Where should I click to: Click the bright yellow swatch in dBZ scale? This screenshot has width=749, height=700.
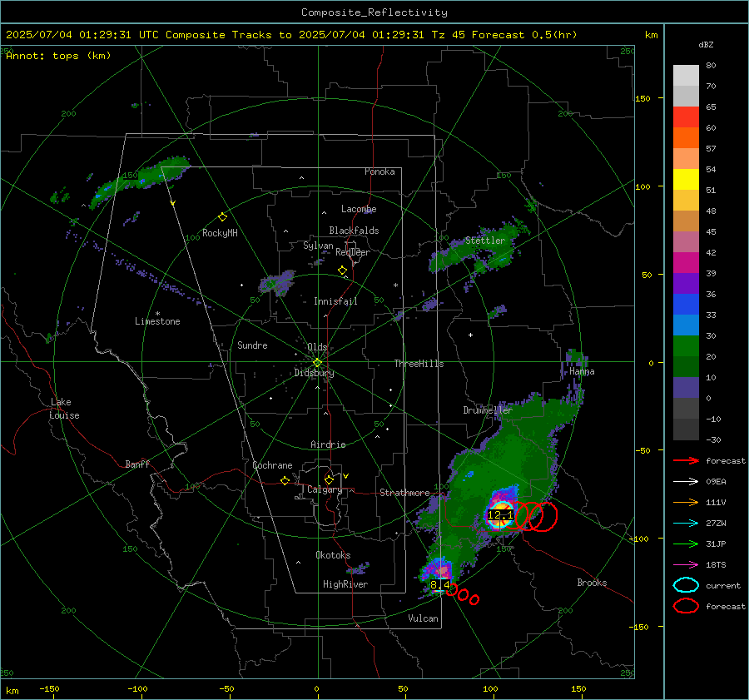tap(686, 180)
